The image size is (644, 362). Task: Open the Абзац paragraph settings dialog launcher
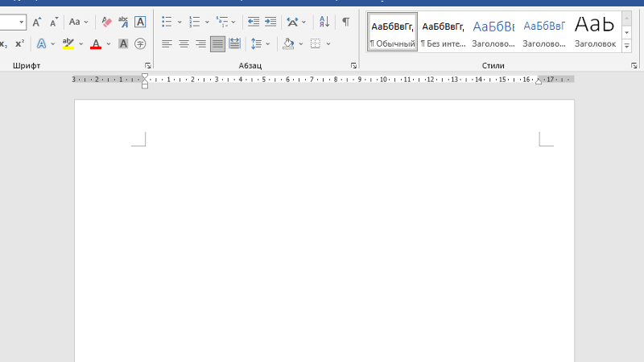[x=353, y=65]
